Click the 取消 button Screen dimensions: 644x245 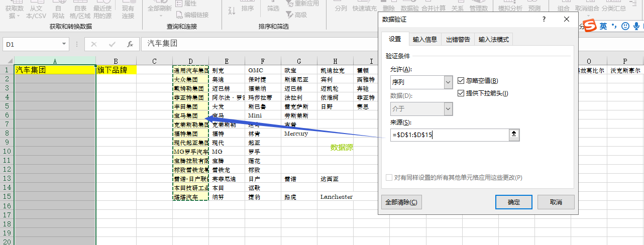coord(556,202)
